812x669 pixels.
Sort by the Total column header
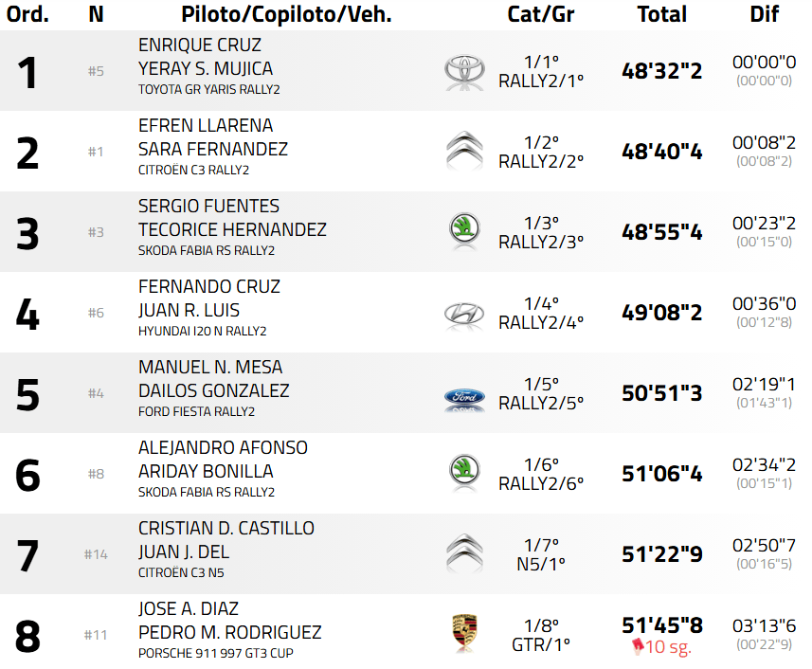pyautogui.click(x=662, y=14)
